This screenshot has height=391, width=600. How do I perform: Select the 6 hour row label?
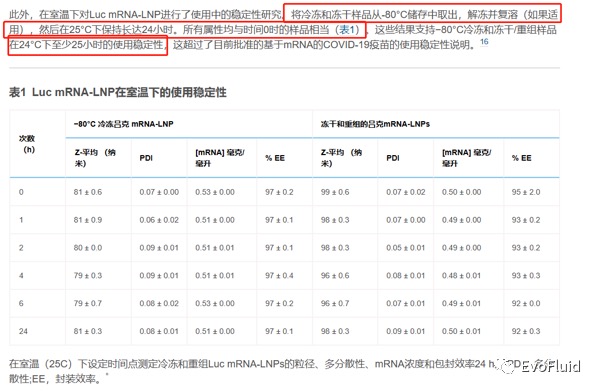[x=21, y=303]
